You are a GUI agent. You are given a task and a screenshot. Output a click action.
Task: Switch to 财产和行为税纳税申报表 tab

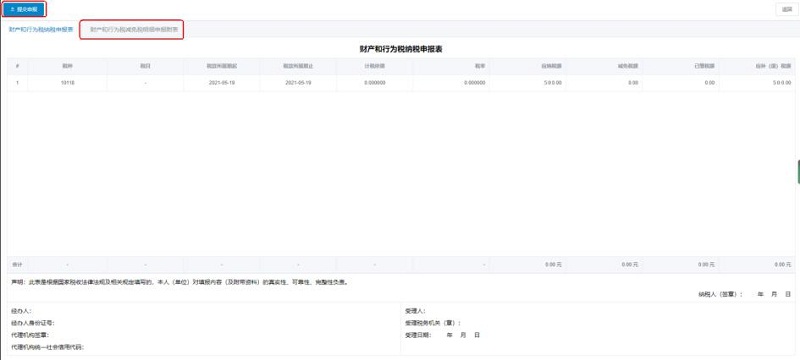(41, 30)
